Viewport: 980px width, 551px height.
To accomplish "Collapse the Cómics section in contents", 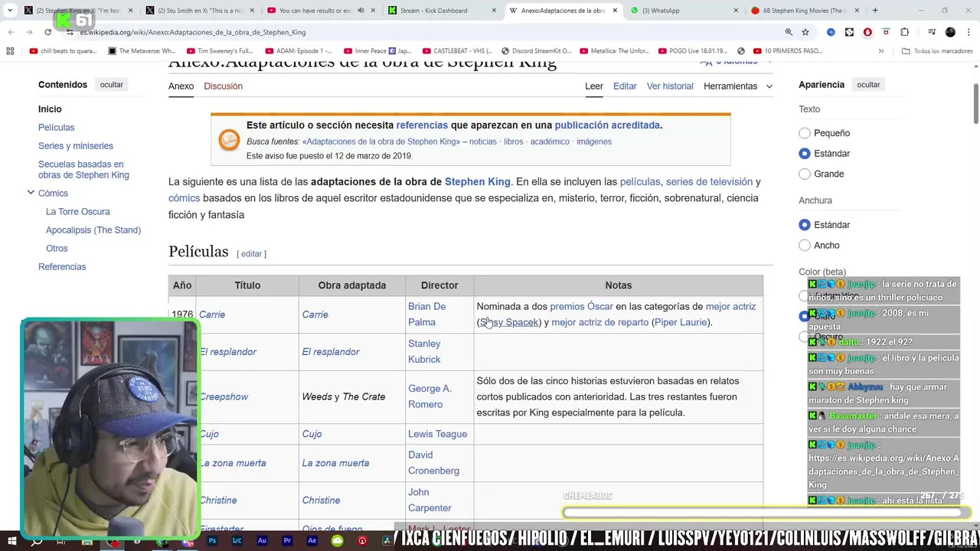I will (31, 193).
